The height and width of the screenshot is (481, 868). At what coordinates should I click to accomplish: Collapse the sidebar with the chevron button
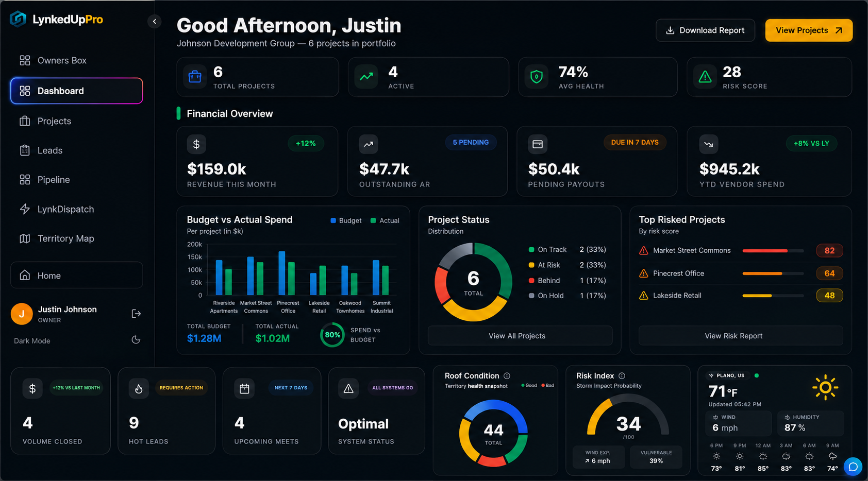pos(154,21)
